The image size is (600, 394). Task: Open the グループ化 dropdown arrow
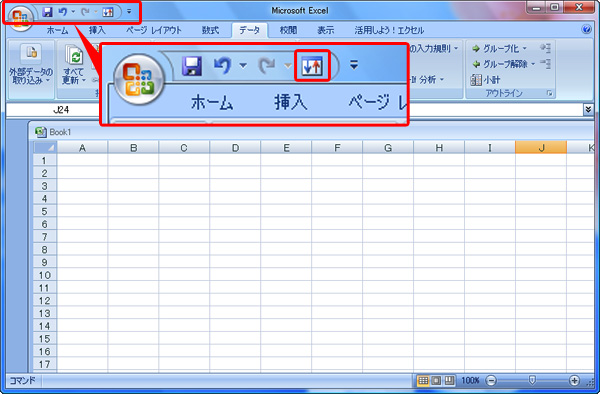(525, 49)
